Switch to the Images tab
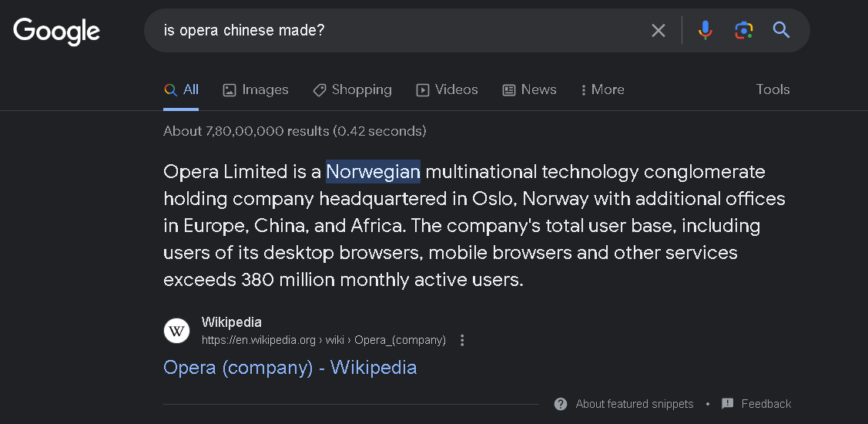868x424 pixels. [256, 89]
